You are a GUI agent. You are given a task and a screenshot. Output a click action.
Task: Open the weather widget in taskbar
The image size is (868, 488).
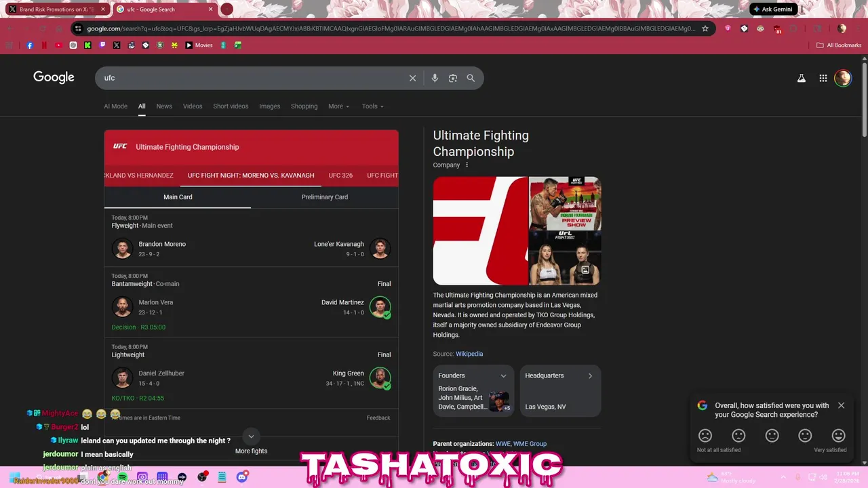coord(730,477)
